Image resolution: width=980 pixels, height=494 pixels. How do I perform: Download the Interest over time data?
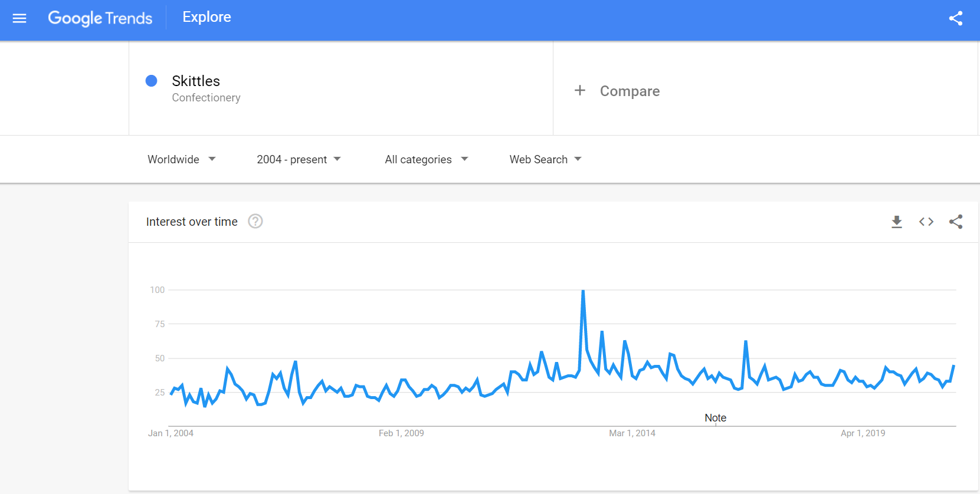[897, 222]
